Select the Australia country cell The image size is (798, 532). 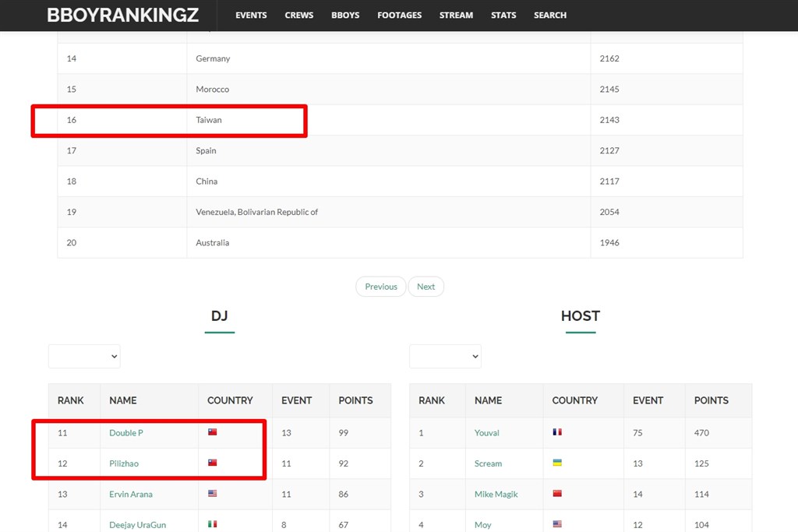pyautogui.click(x=388, y=242)
